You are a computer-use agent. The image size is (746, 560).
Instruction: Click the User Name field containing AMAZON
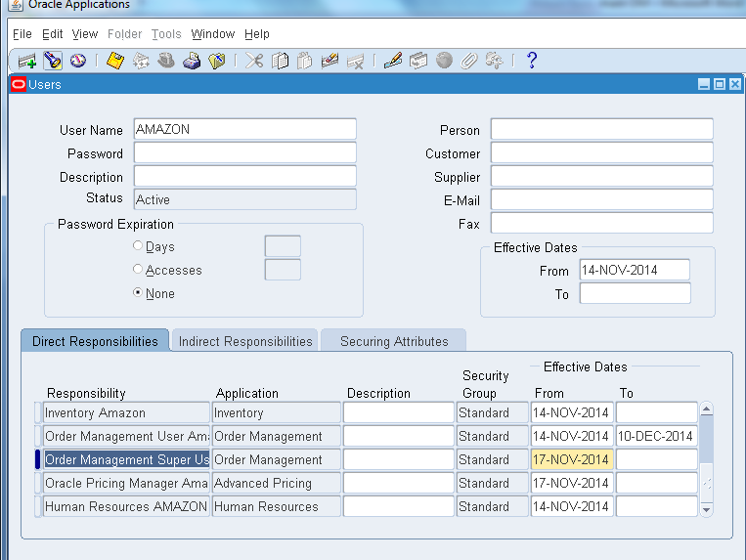(245, 129)
